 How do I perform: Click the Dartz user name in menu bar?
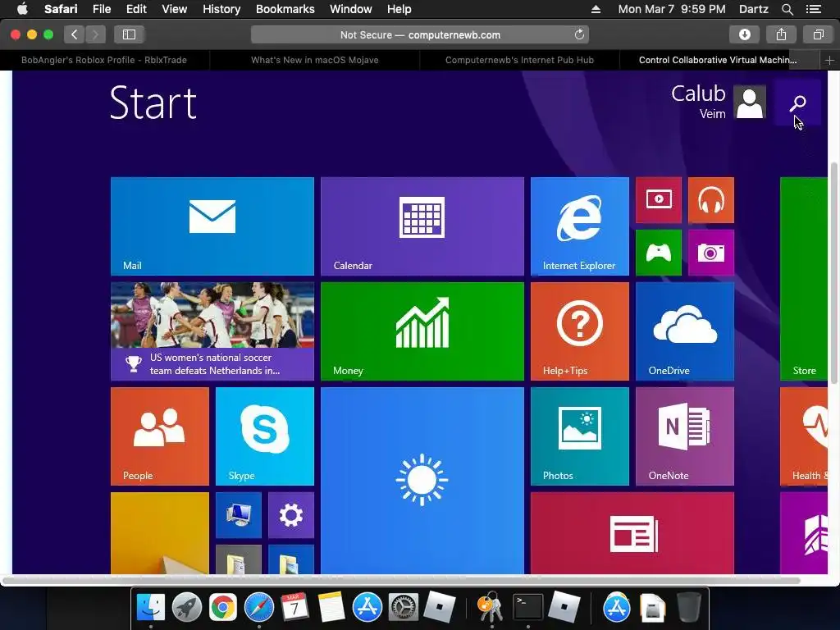coord(753,9)
